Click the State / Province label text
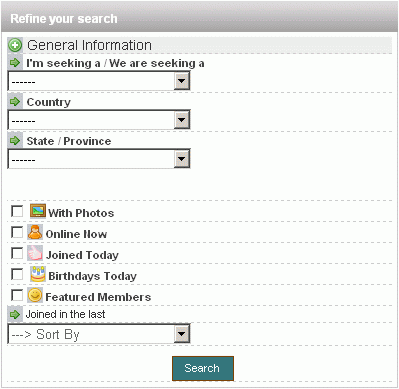The image size is (399, 389). [69, 141]
